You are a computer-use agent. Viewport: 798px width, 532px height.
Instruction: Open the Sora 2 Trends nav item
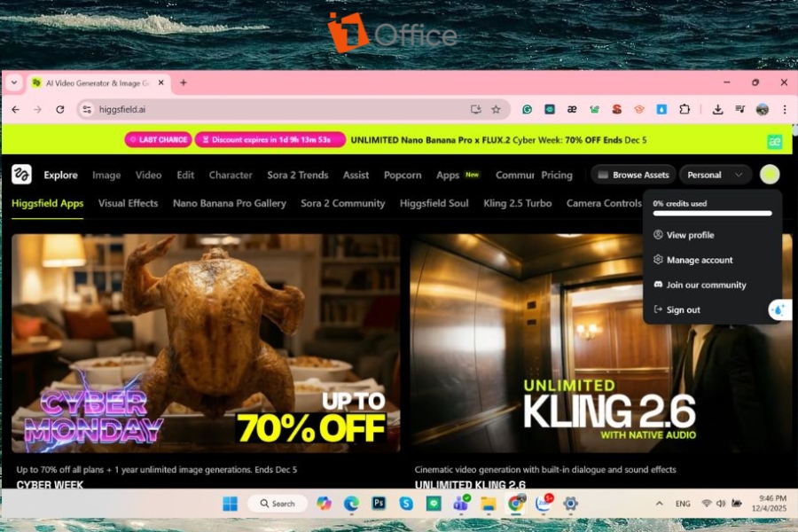[298, 176]
